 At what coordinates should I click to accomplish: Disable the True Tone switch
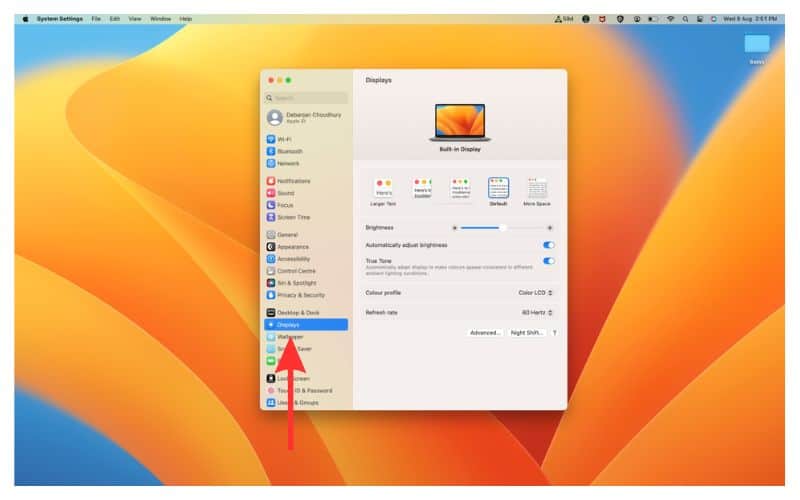(548, 261)
